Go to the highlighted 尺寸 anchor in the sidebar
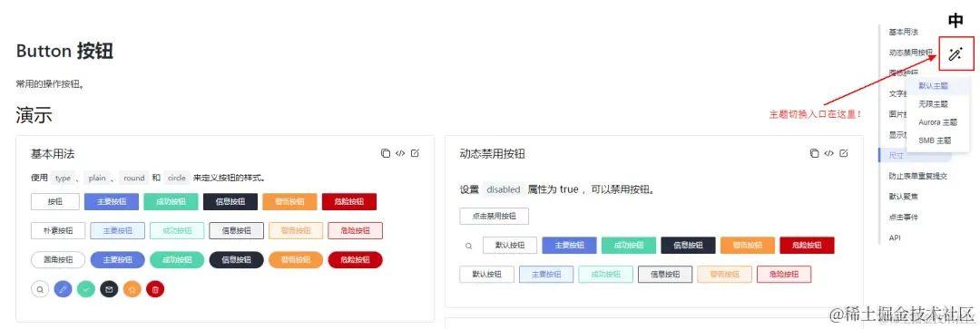This screenshot has height=329, width=980. [x=896, y=156]
